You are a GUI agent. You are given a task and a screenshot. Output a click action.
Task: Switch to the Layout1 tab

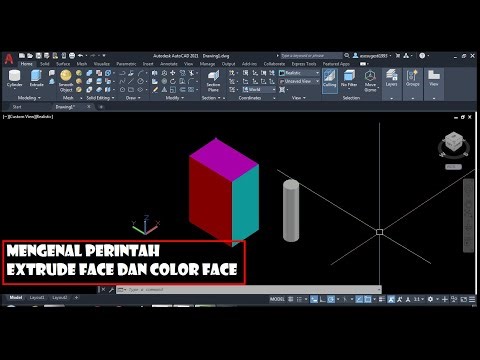coord(37,297)
